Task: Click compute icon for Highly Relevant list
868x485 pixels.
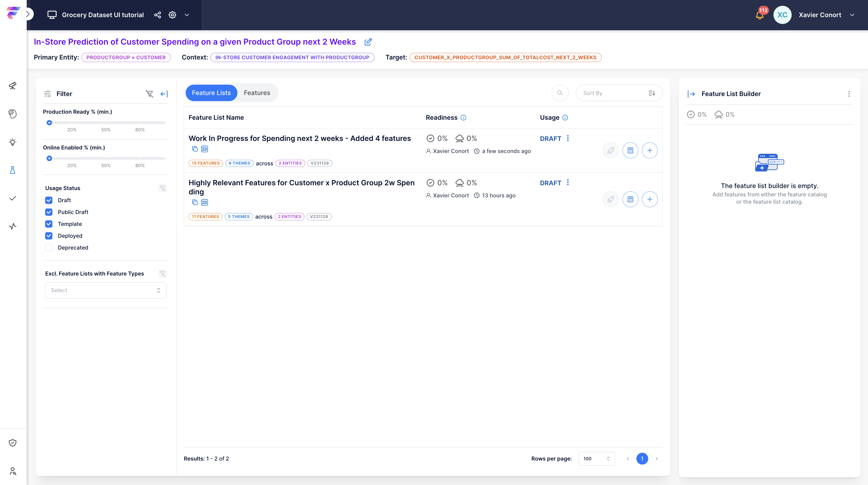Action: (x=630, y=199)
